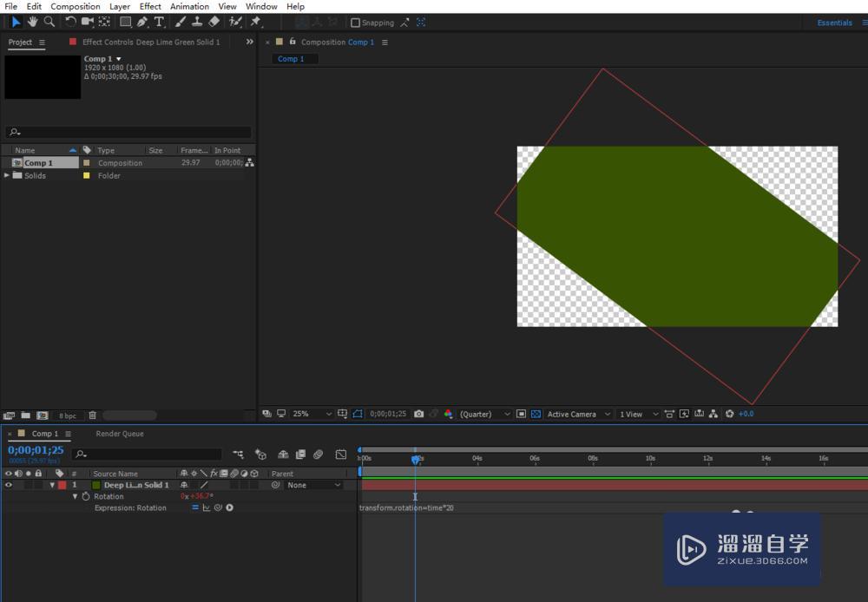Take a snapshot with the camera icon
Screen dimensions: 868x602
tap(419, 414)
